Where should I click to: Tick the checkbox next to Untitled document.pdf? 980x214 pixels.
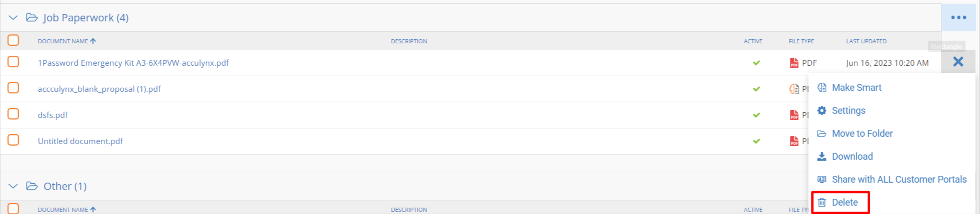click(14, 140)
